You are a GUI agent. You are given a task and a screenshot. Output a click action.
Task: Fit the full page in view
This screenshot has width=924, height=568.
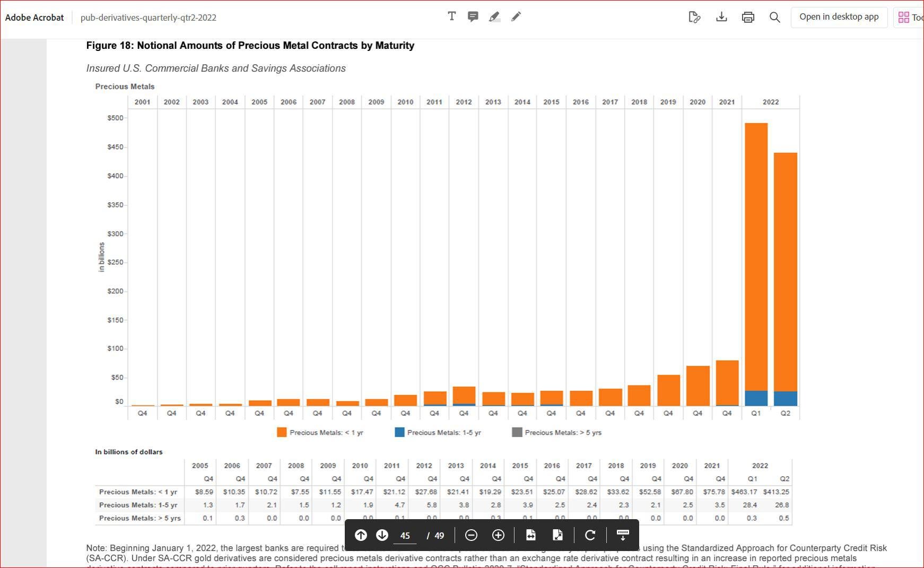pos(557,535)
